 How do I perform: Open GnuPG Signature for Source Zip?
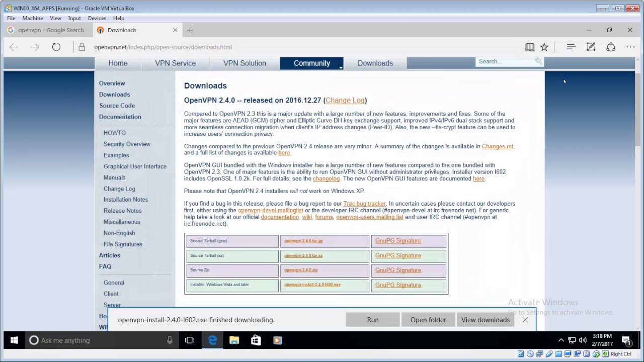(x=398, y=270)
